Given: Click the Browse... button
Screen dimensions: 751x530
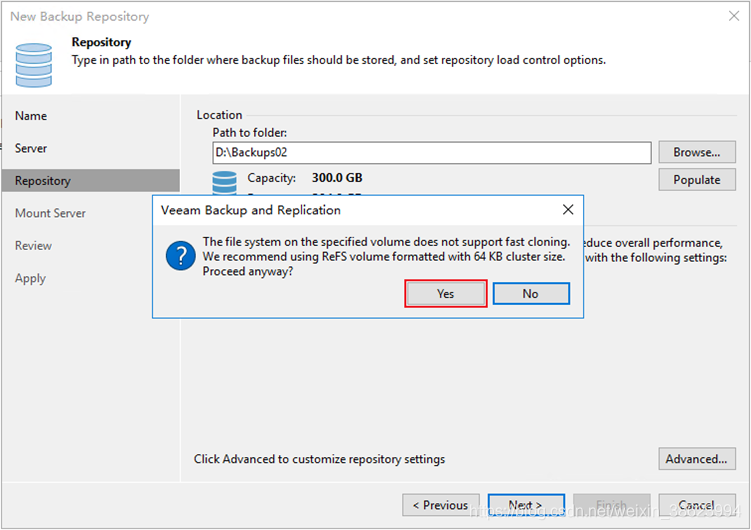Looking at the screenshot, I should 697,152.
